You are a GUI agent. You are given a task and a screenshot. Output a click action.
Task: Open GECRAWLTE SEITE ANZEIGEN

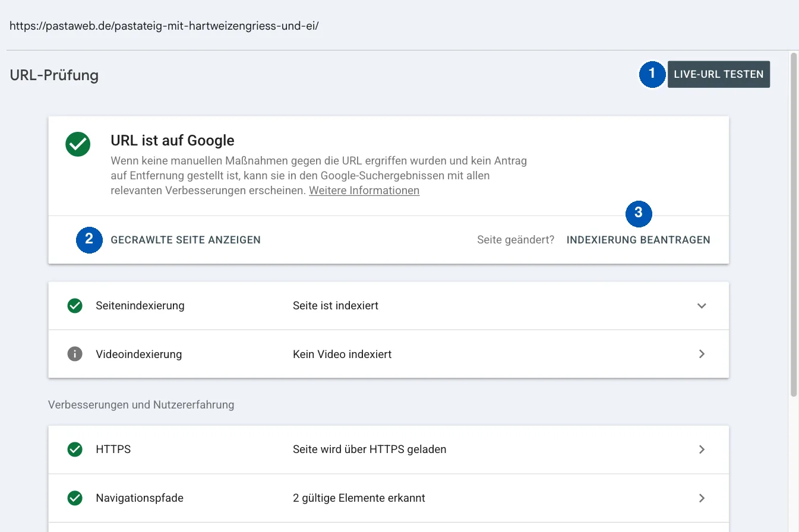(x=185, y=240)
